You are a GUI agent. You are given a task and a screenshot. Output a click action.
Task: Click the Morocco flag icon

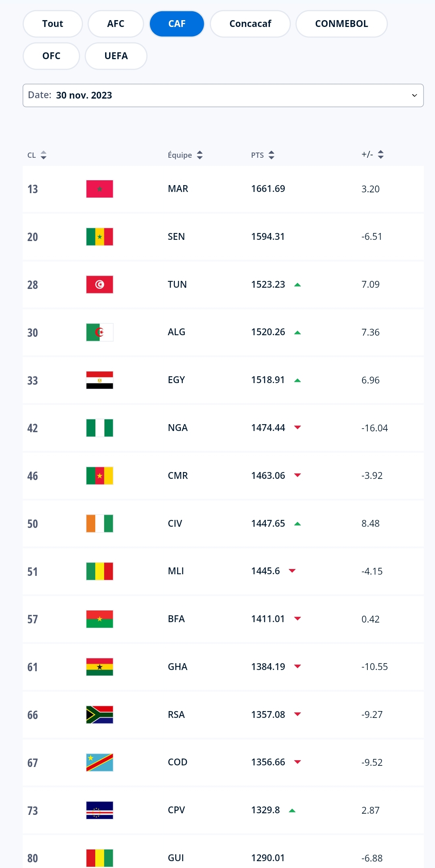pos(99,189)
